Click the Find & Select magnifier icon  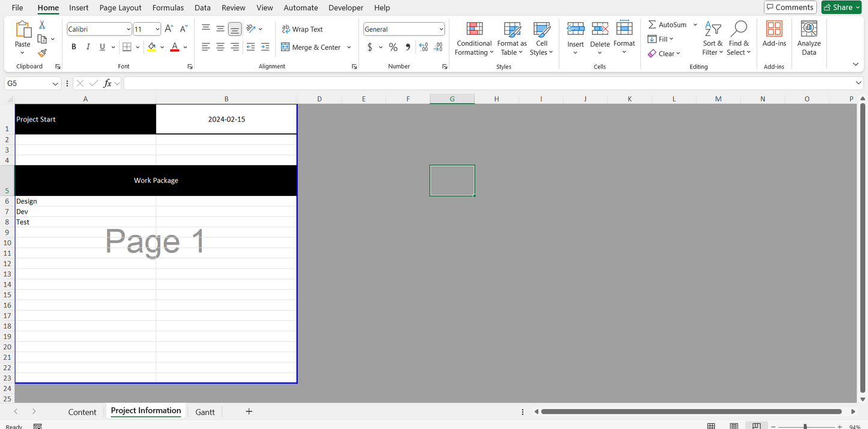[738, 29]
